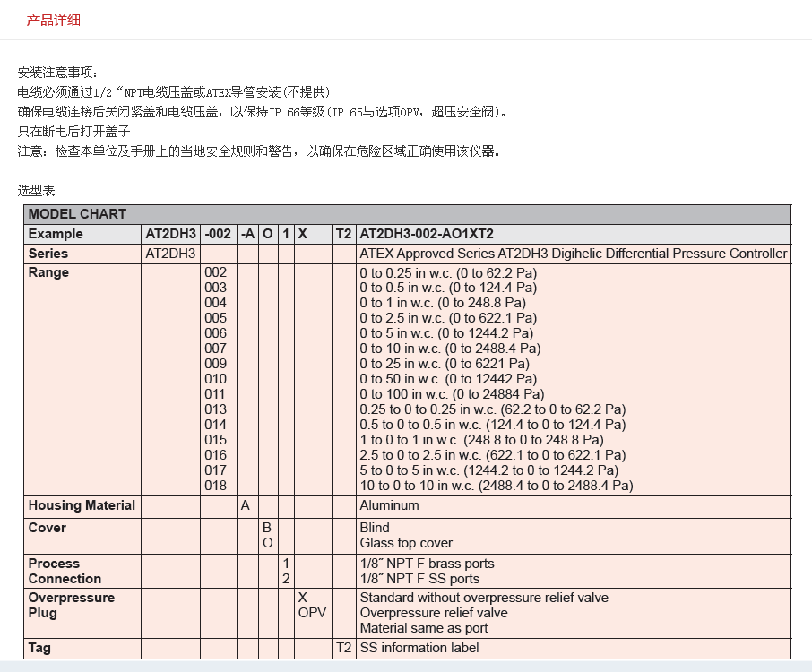
Task: Select range code 010
Action: 215,379
